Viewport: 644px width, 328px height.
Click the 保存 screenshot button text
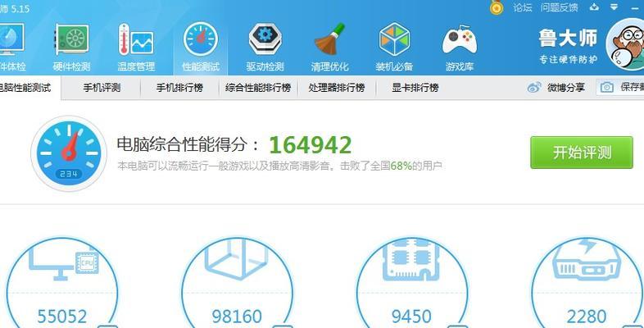pyautogui.click(x=632, y=87)
